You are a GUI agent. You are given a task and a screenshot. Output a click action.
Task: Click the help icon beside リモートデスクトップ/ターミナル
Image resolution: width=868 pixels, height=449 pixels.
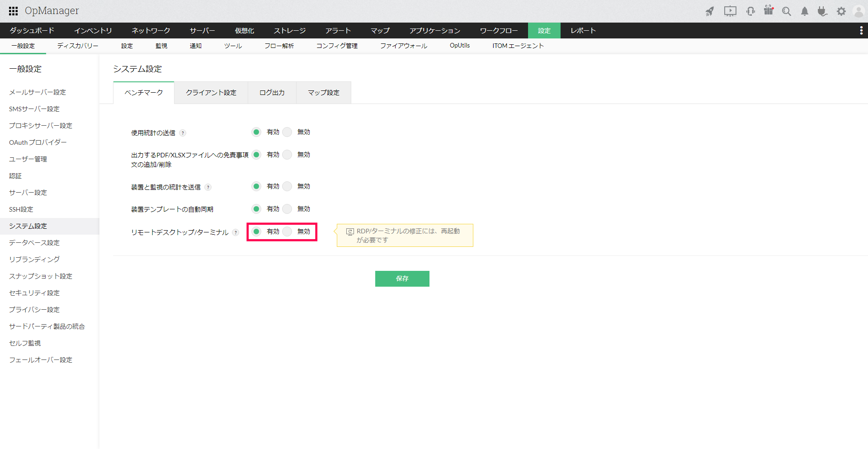click(236, 232)
